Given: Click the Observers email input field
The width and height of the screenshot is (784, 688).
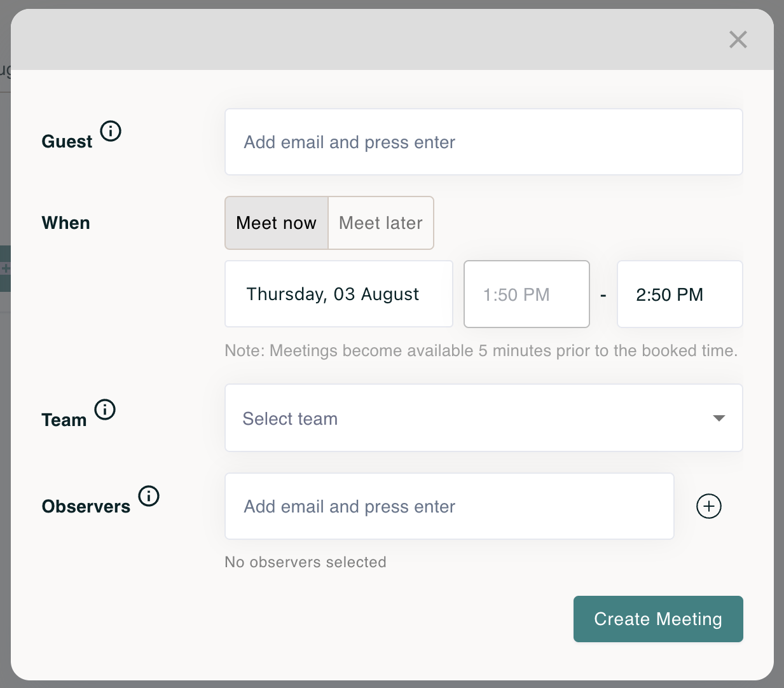Looking at the screenshot, I should pyautogui.click(x=449, y=506).
